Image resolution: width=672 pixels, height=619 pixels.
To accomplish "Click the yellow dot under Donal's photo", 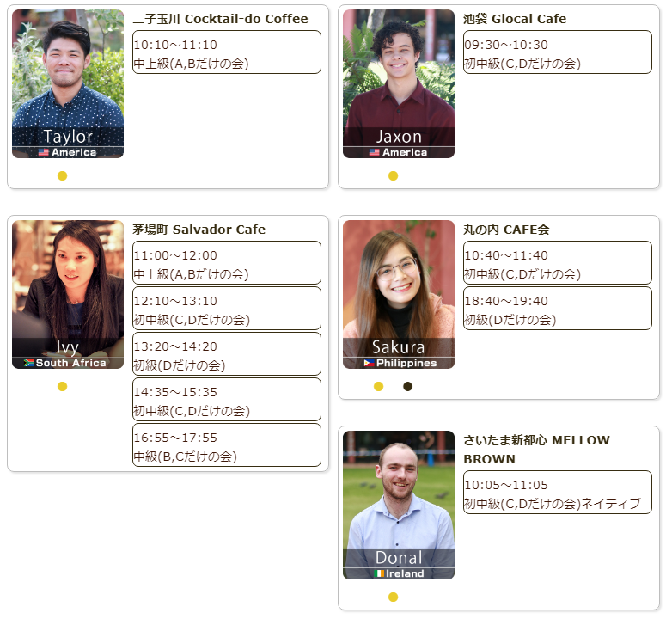I will click(393, 598).
